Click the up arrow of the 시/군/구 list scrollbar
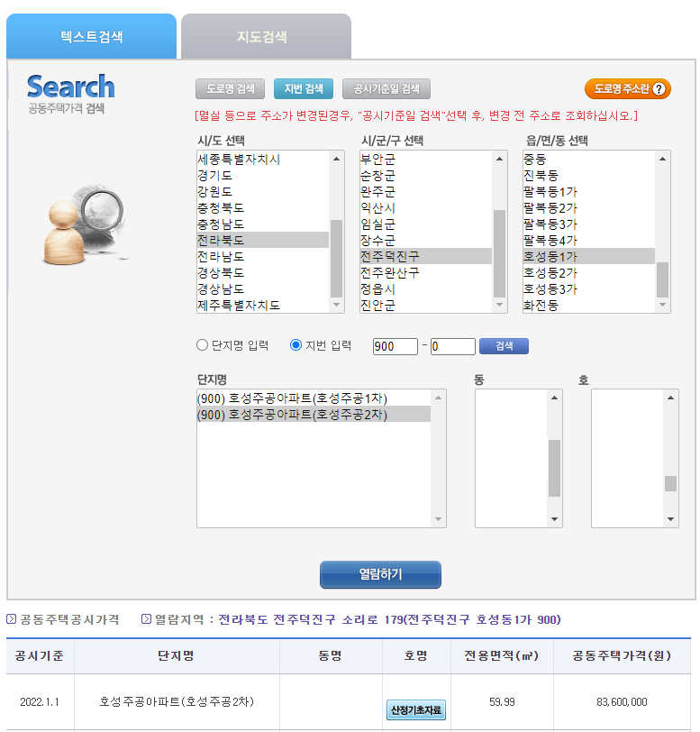700x732 pixels. [499, 159]
